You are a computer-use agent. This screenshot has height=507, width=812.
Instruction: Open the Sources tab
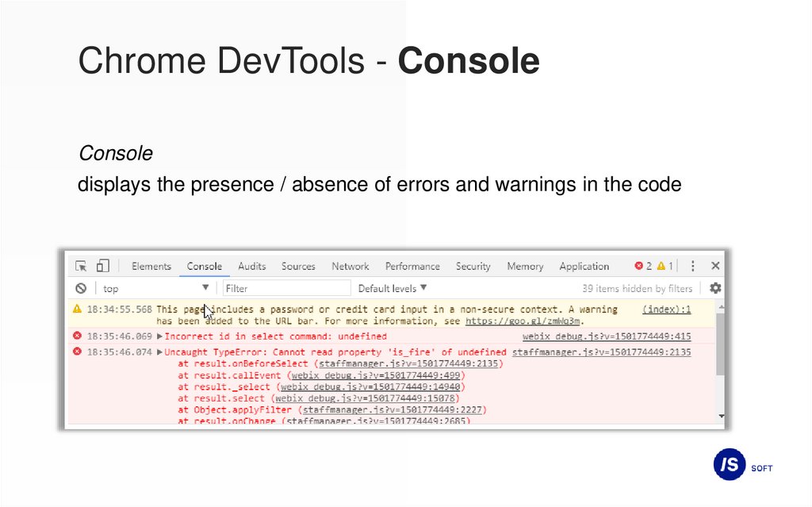pyautogui.click(x=298, y=267)
